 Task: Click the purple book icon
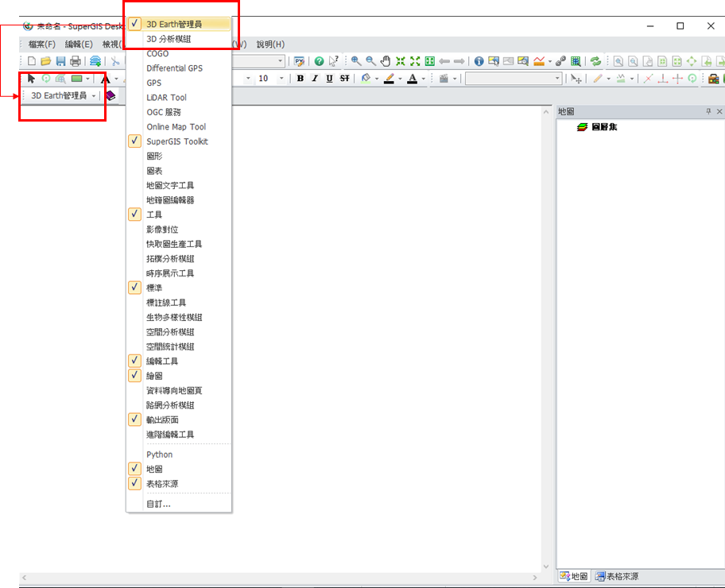point(110,95)
